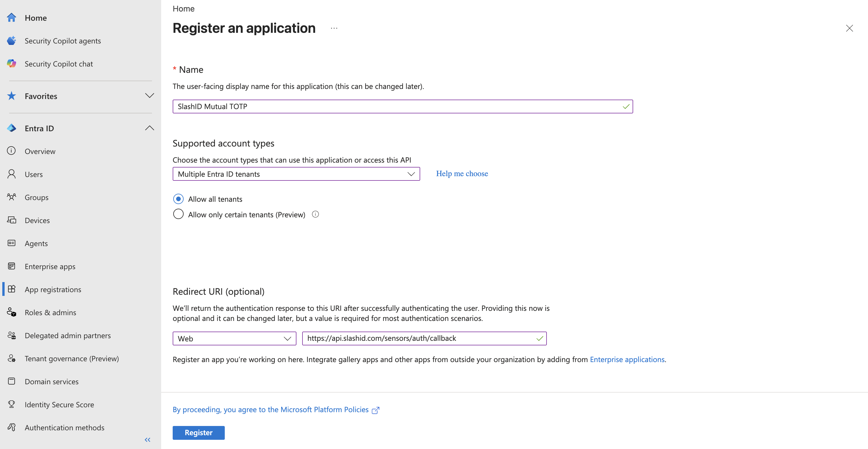Click the Groups people icon

[12, 197]
